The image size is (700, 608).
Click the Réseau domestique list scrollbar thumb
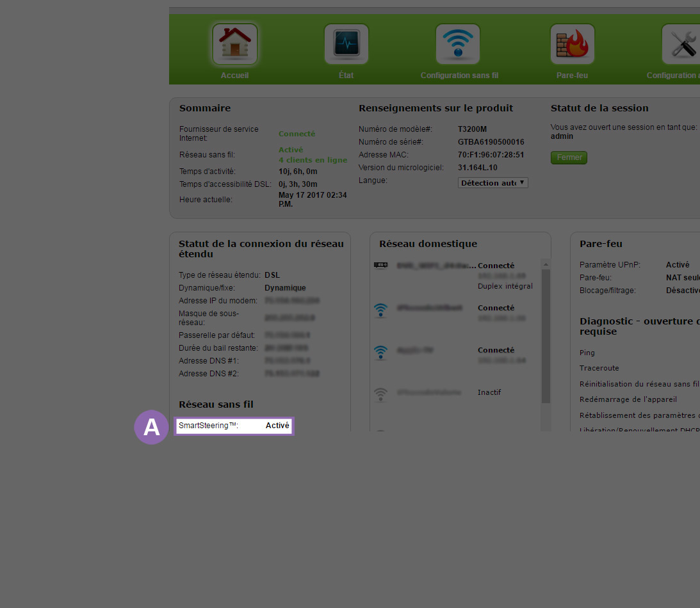(x=546, y=336)
